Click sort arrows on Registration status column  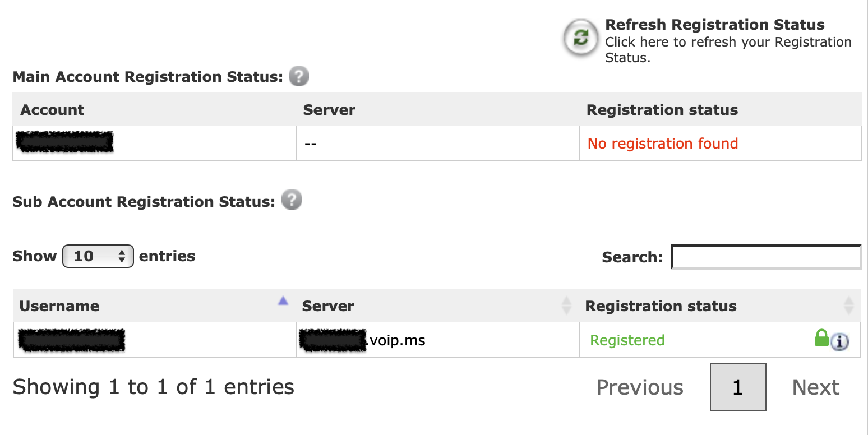849,306
